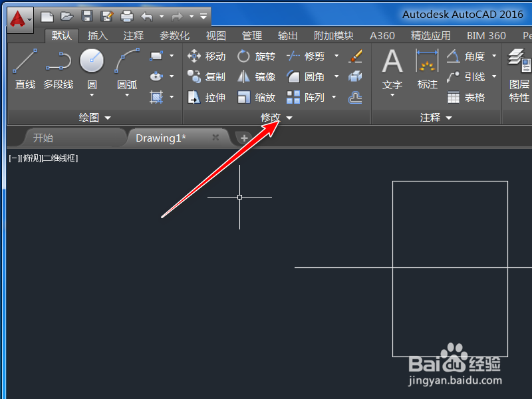Select the 直线 line tool
Image resolution: width=532 pixels, height=399 pixels.
(25, 69)
